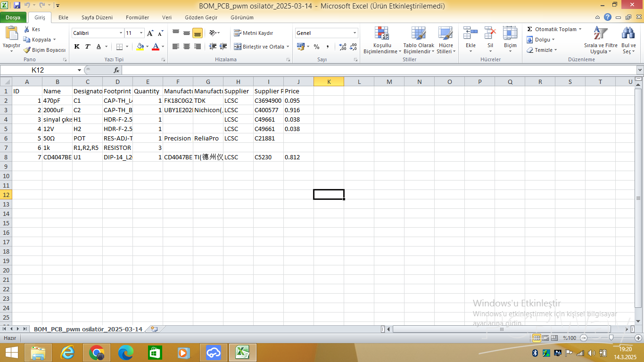
Task: Open the font name Calibri dropdown
Action: click(x=121, y=33)
